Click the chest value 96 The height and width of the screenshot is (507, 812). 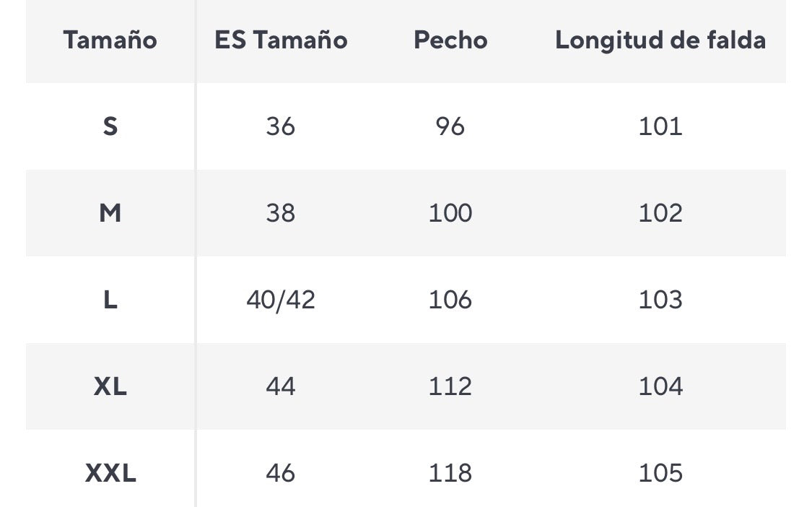pyautogui.click(x=450, y=126)
